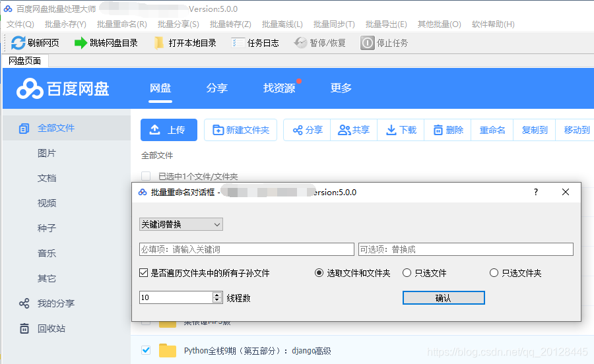Click the new folder plus icon
Image resolution: width=594 pixels, height=364 pixels.
[x=218, y=130]
